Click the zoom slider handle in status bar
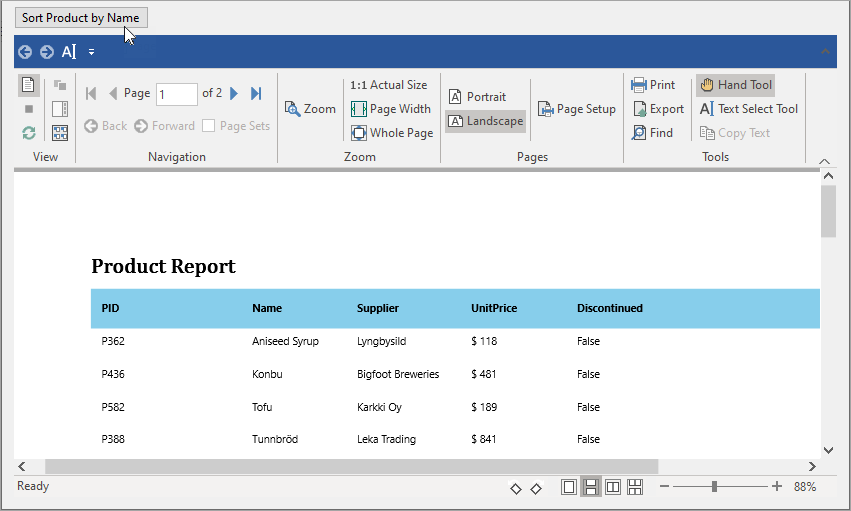Image resolution: width=851 pixels, height=511 pixels. pyautogui.click(x=714, y=487)
